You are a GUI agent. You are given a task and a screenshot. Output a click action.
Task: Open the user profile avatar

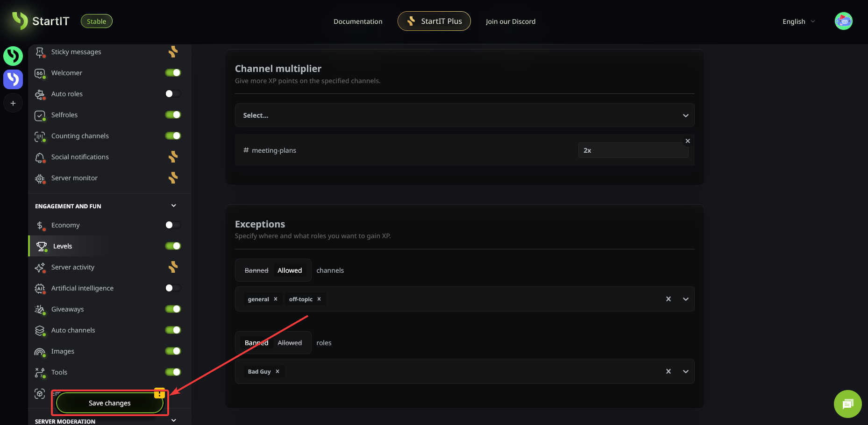click(x=843, y=21)
